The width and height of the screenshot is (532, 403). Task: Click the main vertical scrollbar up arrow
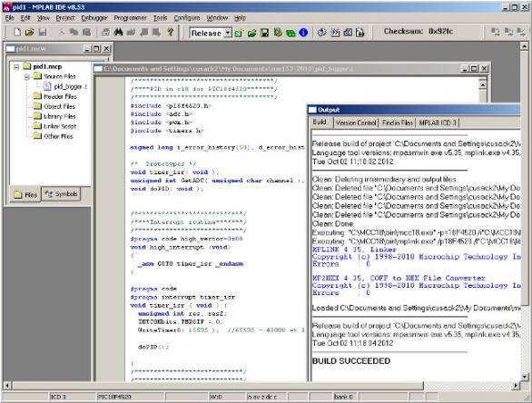click(x=525, y=45)
